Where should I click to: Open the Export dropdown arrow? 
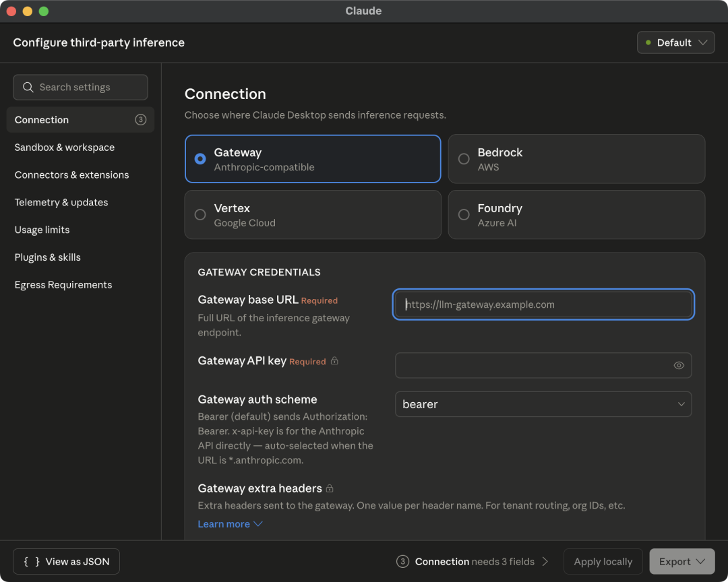click(x=700, y=562)
